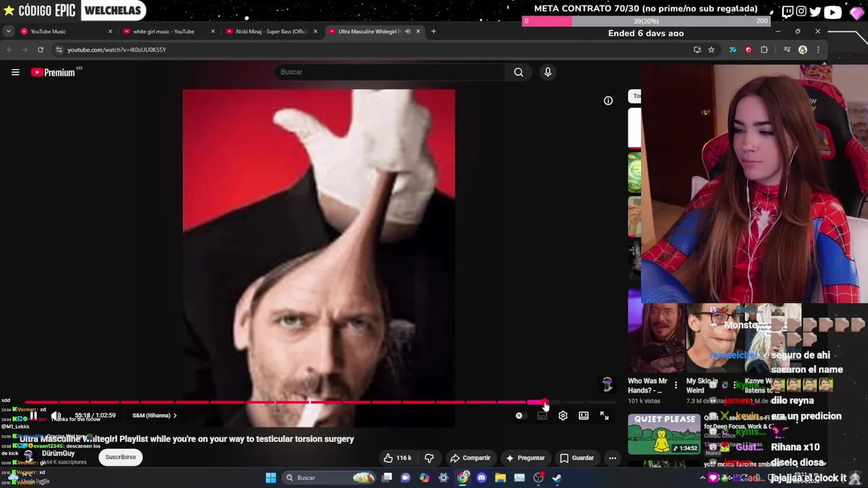Screen dimensions: 868x488
Task: View site information icon in address bar
Action: [59, 49]
